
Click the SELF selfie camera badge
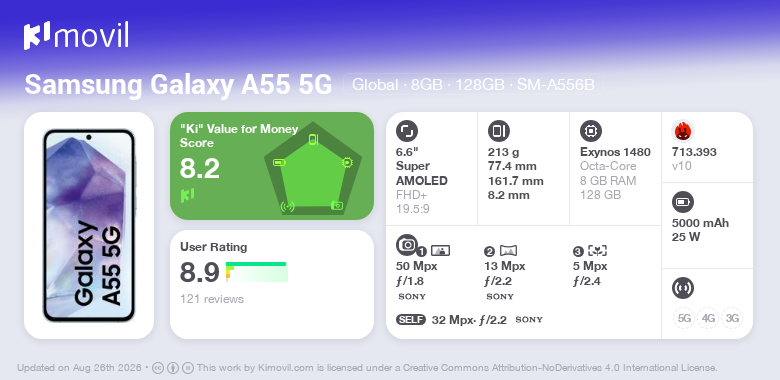[x=411, y=320]
